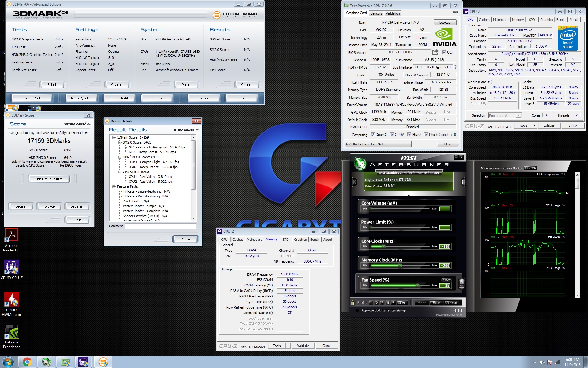Toggle the OpenCL checkbox
Viewport: 588px width, 368px height.
(373, 135)
